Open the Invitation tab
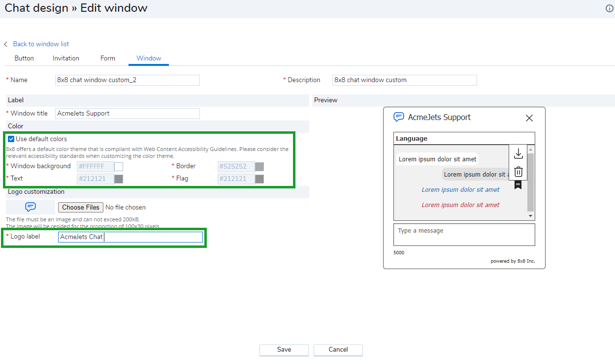615x364 pixels. 66,58
